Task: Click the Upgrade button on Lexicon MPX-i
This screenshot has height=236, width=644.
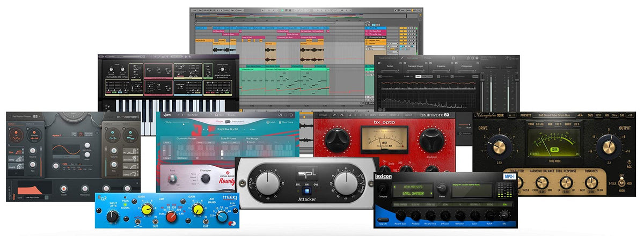Action: click(x=383, y=220)
